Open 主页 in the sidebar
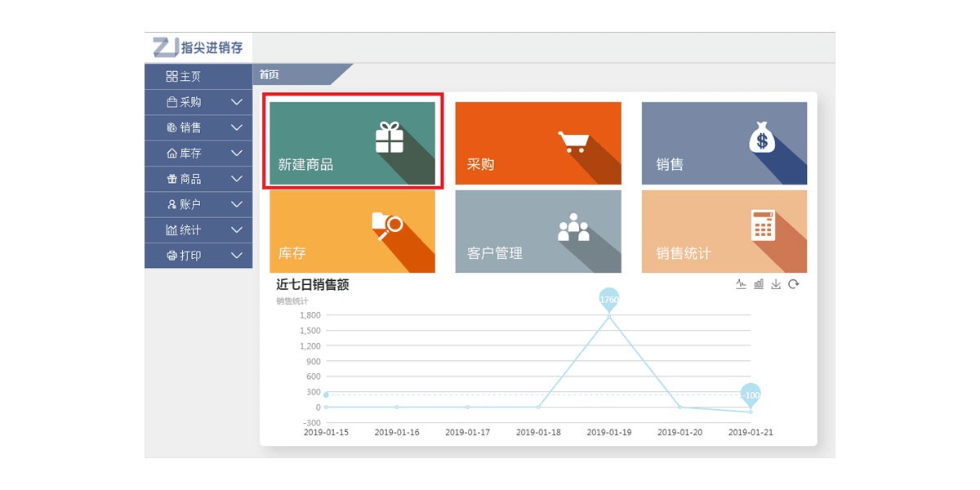 198,77
